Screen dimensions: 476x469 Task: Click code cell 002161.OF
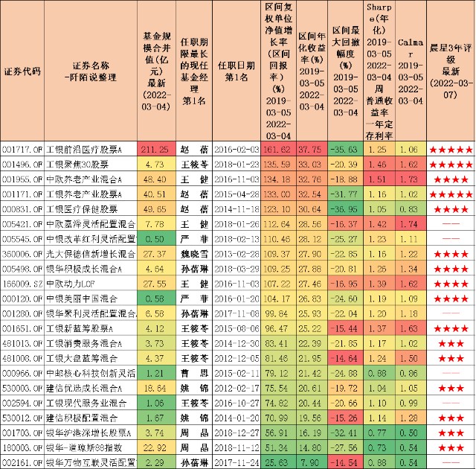point(22,462)
